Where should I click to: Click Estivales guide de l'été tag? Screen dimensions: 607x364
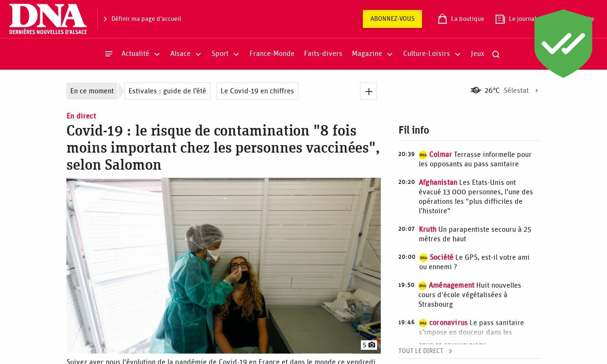[167, 91]
